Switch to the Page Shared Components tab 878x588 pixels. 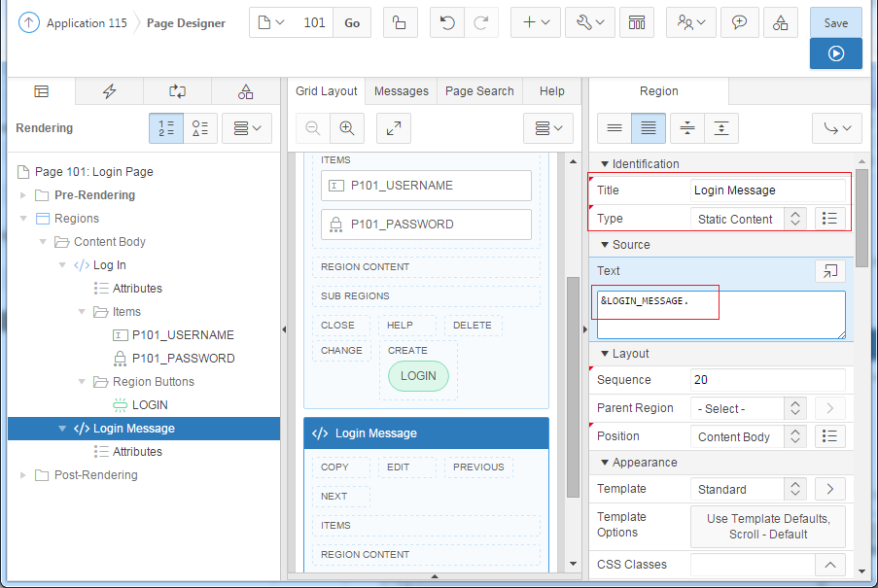(245, 91)
